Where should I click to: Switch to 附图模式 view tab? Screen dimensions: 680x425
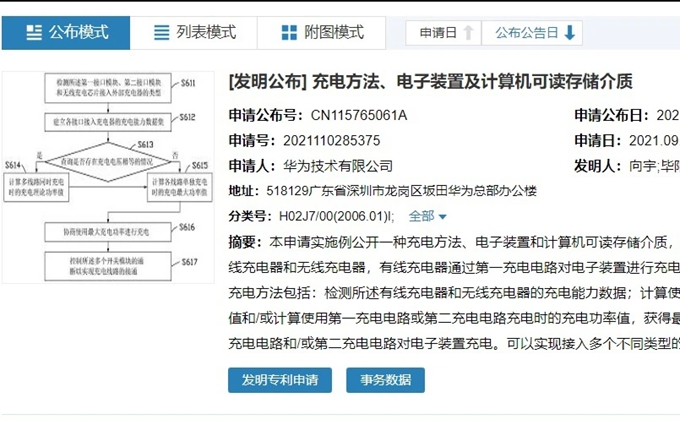pyautogui.click(x=321, y=33)
